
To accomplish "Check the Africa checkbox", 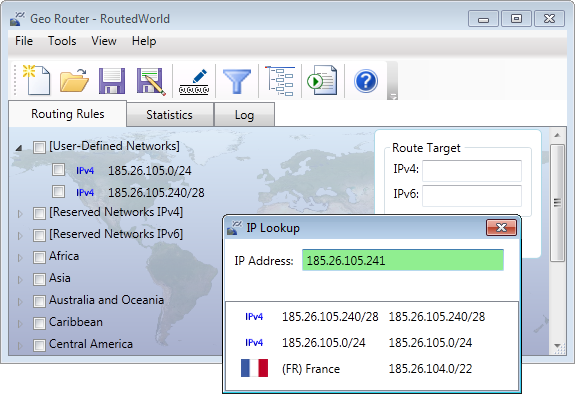I will [39, 257].
